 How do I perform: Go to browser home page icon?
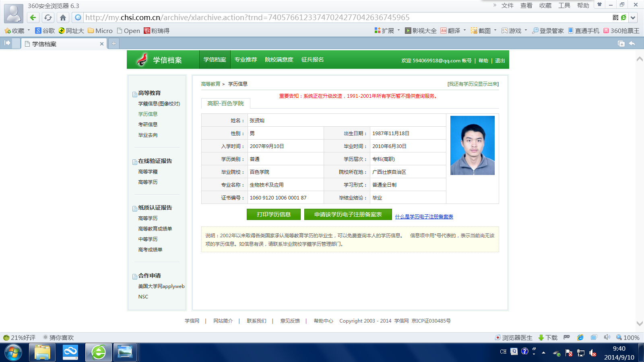(63, 17)
